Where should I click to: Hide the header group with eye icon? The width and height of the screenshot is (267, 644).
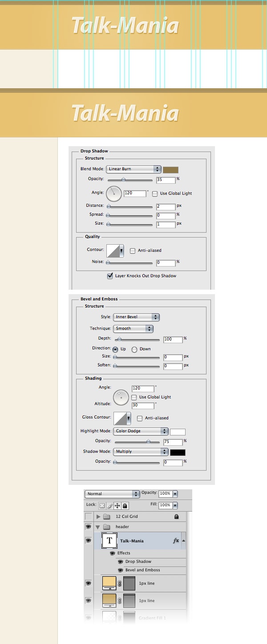(x=88, y=527)
